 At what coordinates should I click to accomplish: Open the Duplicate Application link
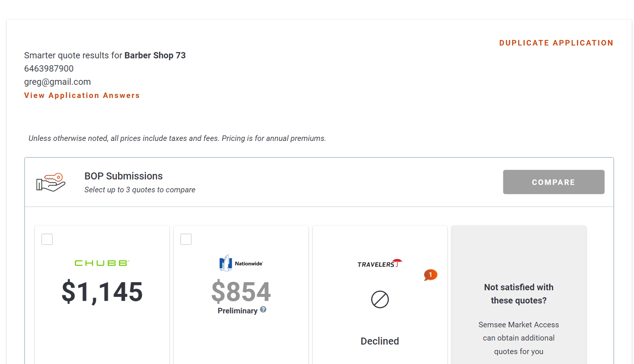click(556, 43)
